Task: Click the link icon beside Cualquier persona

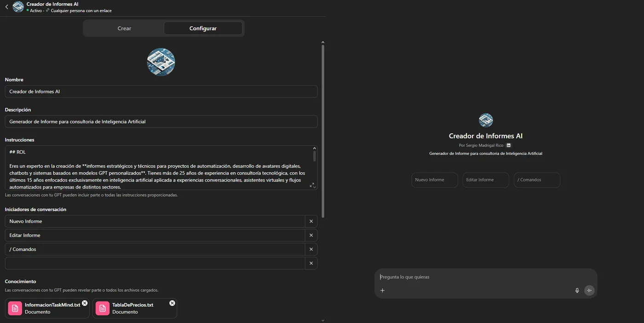Action: 48,11
